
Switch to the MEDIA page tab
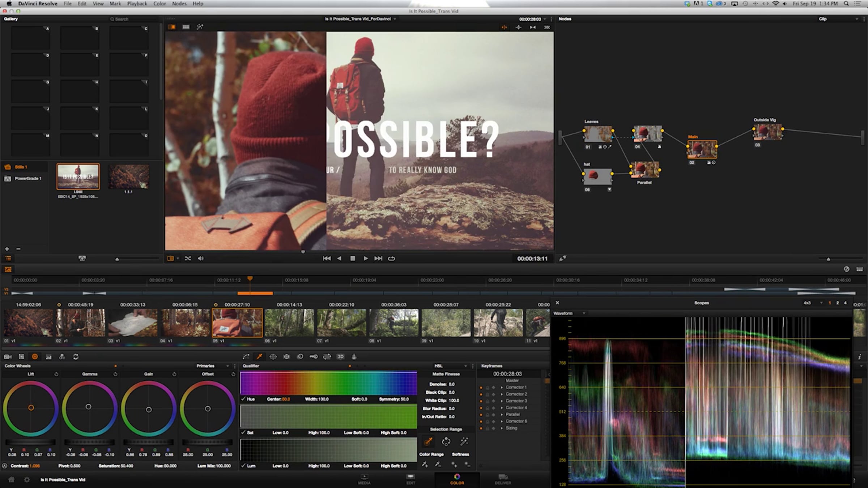[x=364, y=479]
